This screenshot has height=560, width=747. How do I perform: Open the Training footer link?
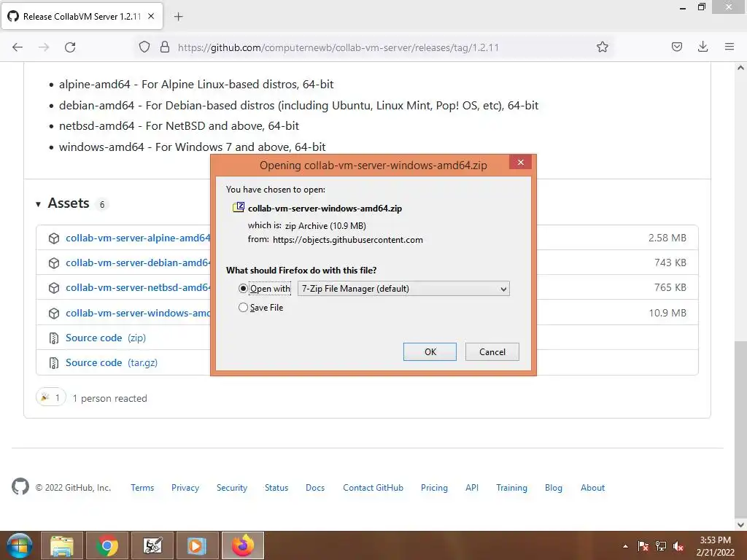(x=511, y=488)
